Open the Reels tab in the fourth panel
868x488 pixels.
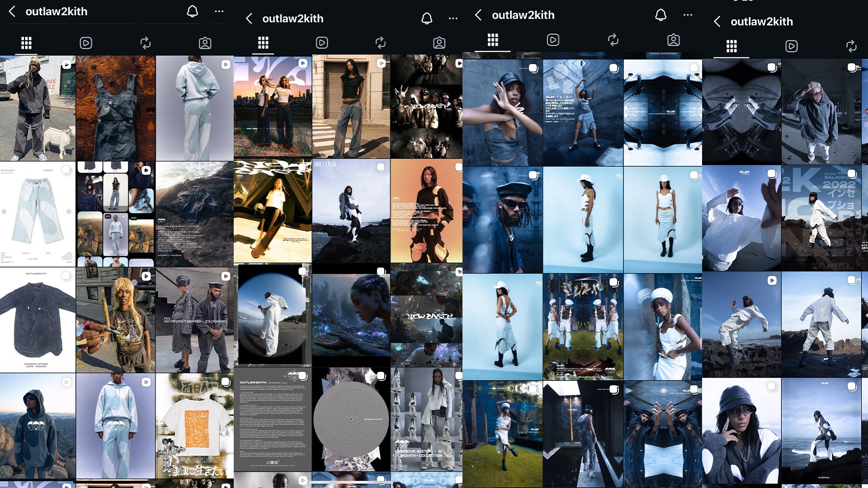point(791,46)
